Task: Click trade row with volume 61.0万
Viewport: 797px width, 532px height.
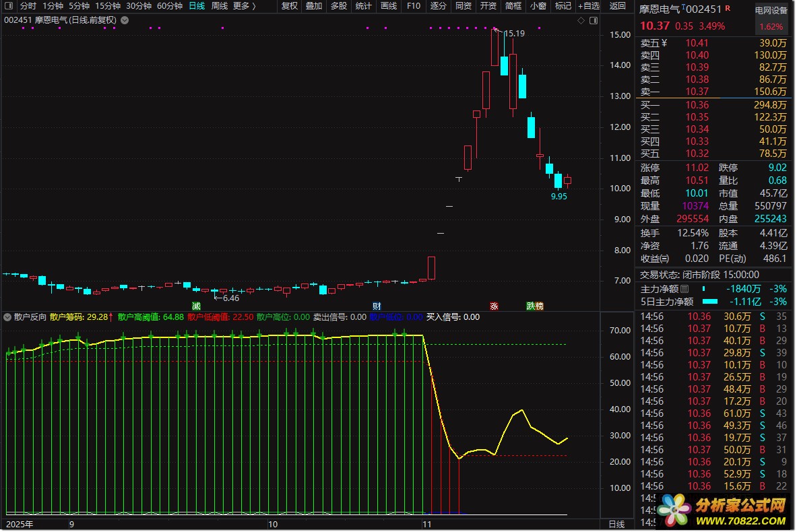Action: point(713,413)
